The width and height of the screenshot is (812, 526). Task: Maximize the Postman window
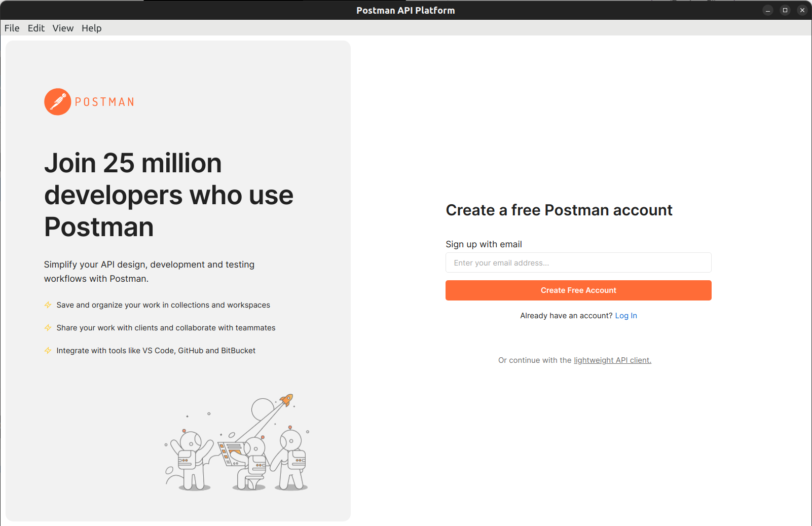(x=785, y=10)
